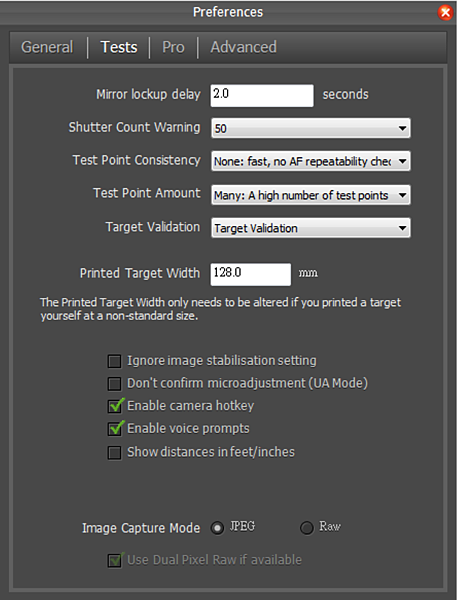Expand the Target Validation dropdown
The height and width of the screenshot is (600, 457).
click(311, 228)
